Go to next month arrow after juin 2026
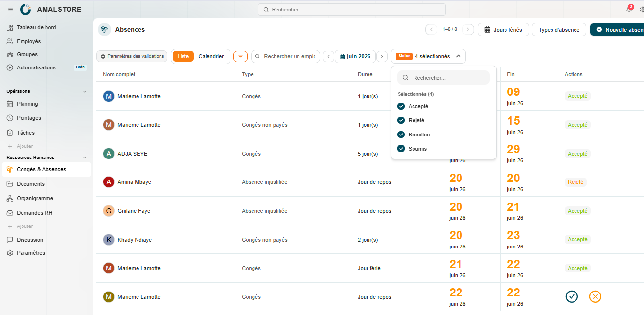Image resolution: width=644 pixels, height=315 pixels. (382, 56)
